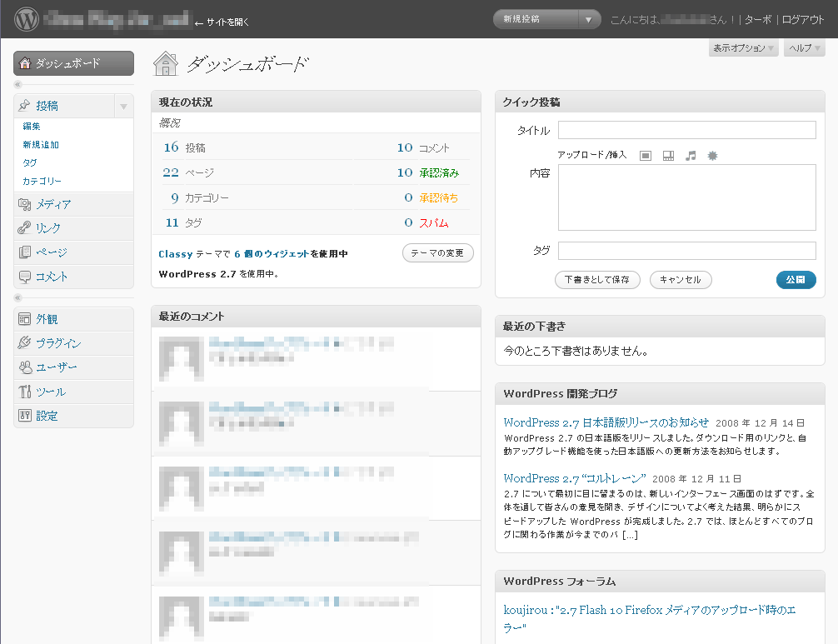Open the 新規投稿 dropdown arrow

point(588,19)
